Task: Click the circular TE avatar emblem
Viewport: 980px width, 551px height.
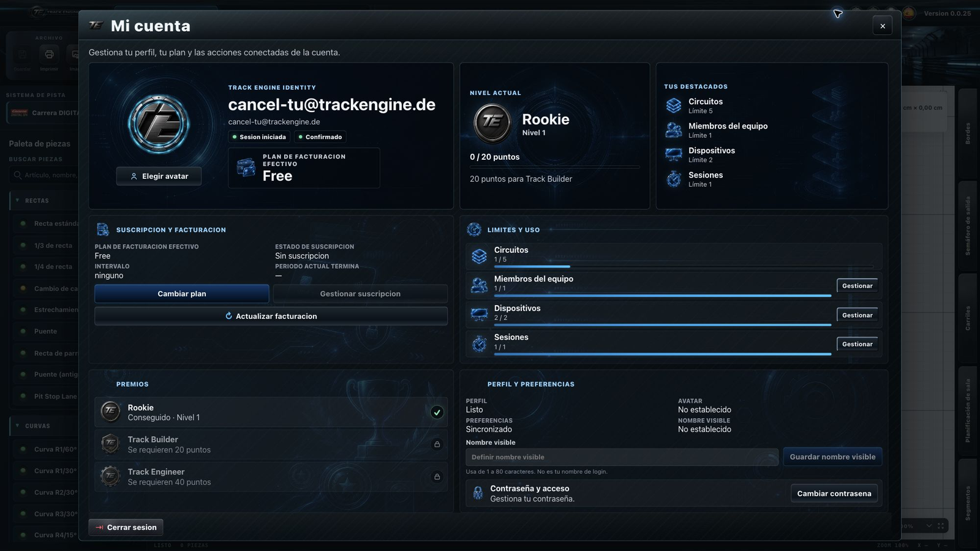Action: pyautogui.click(x=159, y=124)
